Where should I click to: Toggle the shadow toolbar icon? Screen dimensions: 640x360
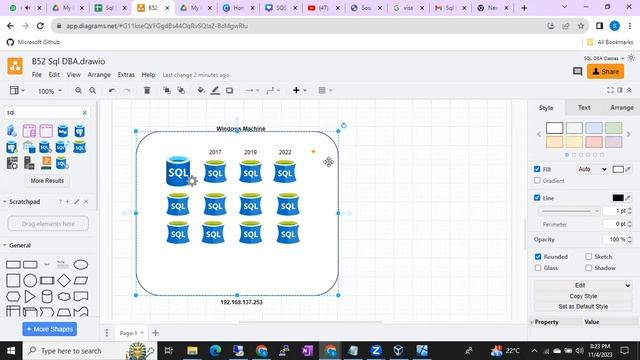(x=229, y=91)
